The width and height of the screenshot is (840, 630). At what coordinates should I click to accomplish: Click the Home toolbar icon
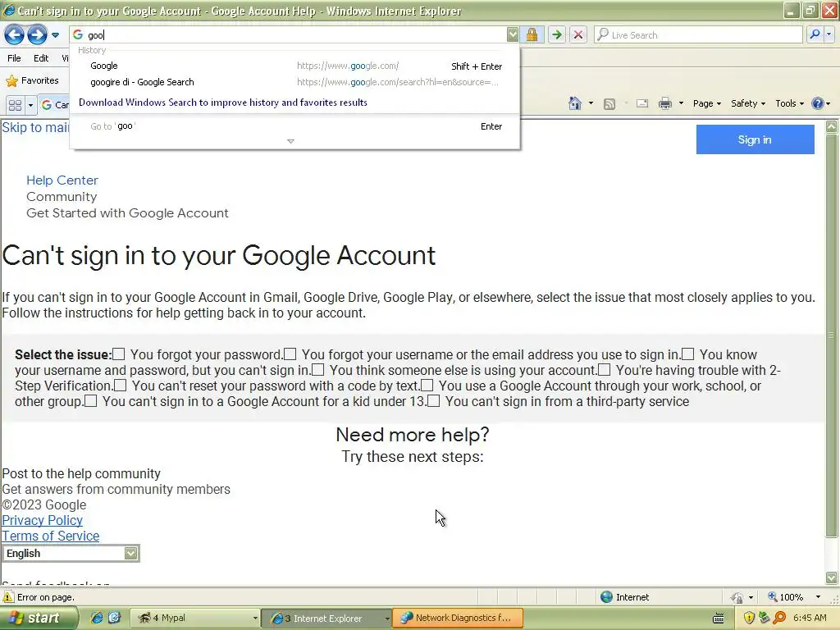tap(575, 103)
